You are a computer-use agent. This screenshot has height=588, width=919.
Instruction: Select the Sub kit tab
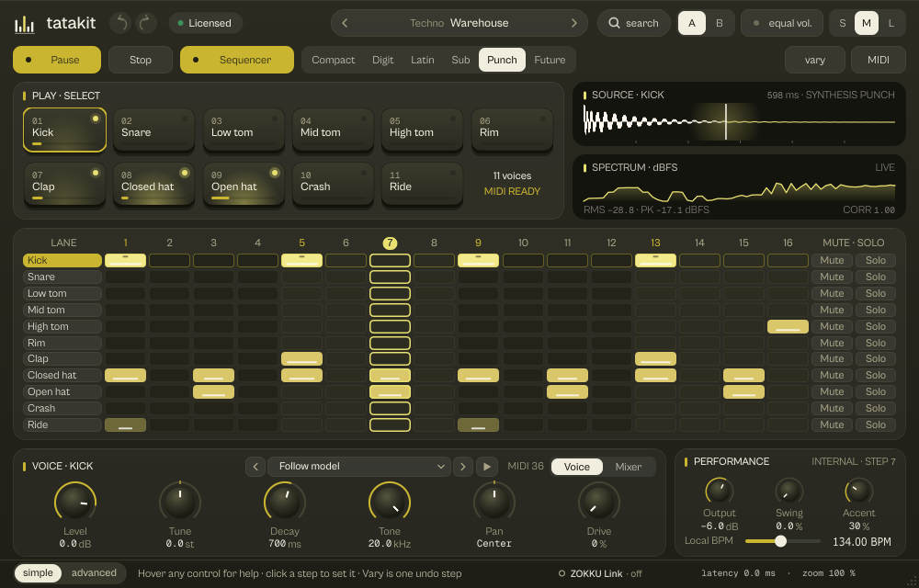pos(460,60)
